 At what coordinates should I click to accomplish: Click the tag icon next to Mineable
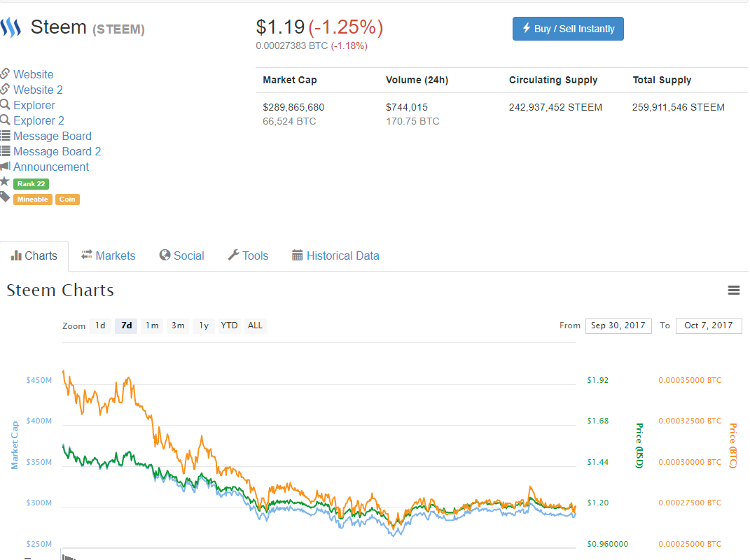5,197
